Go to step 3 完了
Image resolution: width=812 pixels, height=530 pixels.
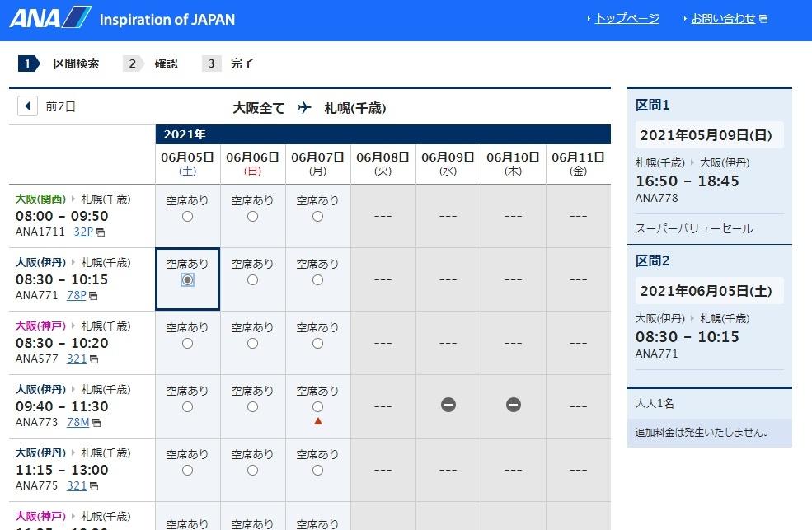(228, 63)
